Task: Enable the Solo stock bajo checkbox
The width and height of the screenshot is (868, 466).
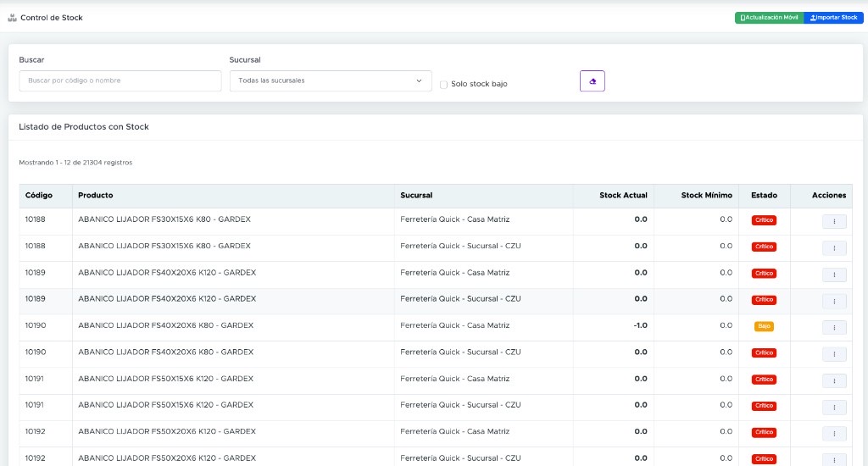Action: pos(443,85)
